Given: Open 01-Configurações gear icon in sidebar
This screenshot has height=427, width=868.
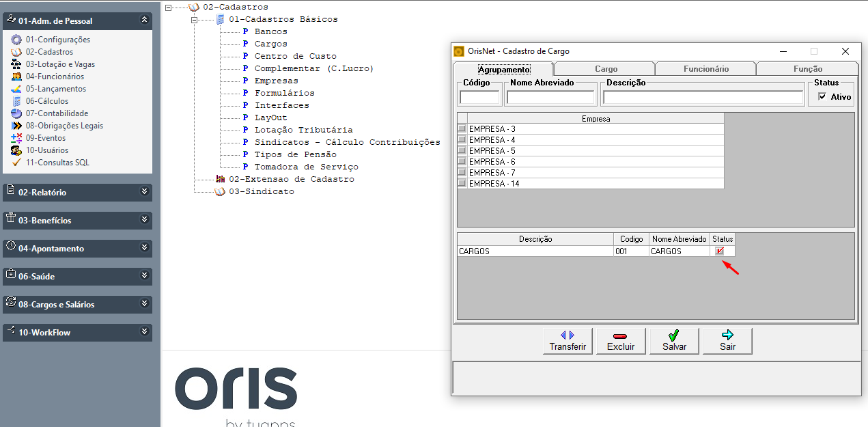Looking at the screenshot, I should [16, 40].
